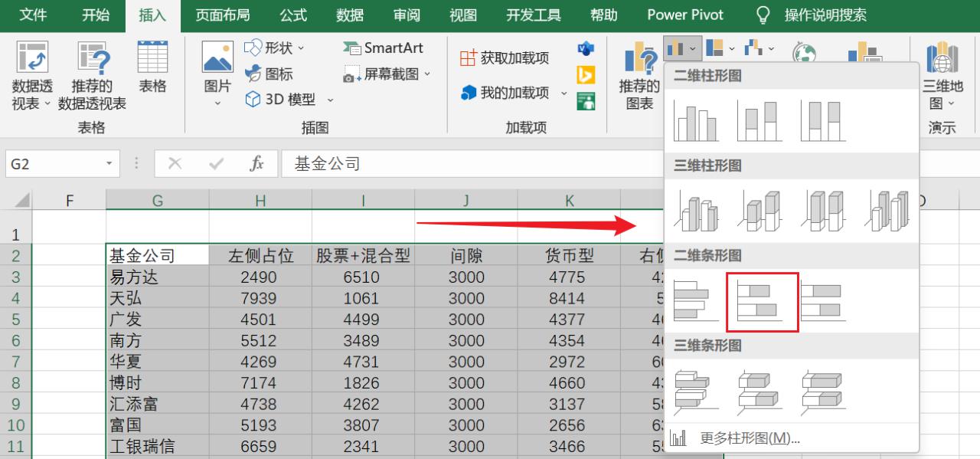Choose 3D stacked bar chart
Image resolution: width=980 pixels, height=459 pixels.
click(x=759, y=390)
